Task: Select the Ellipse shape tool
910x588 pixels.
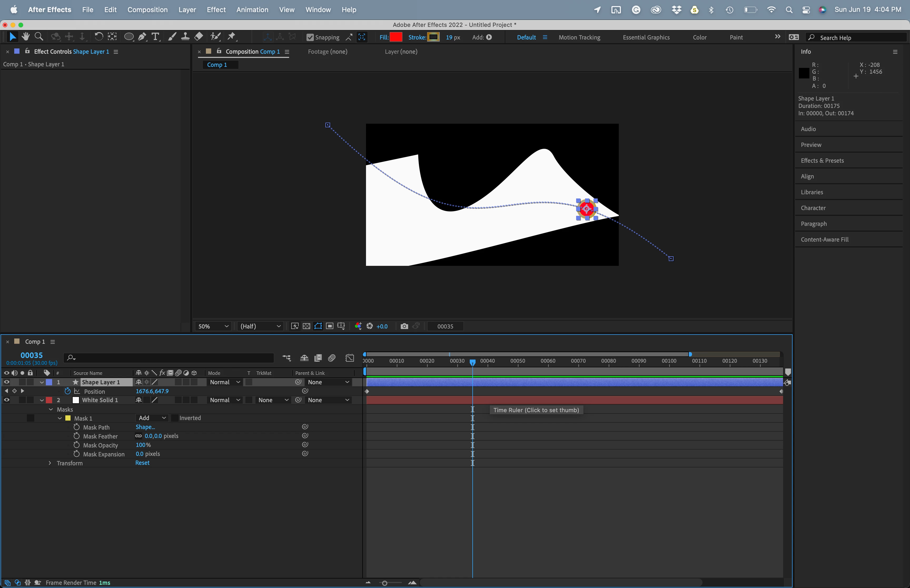Action: (129, 37)
